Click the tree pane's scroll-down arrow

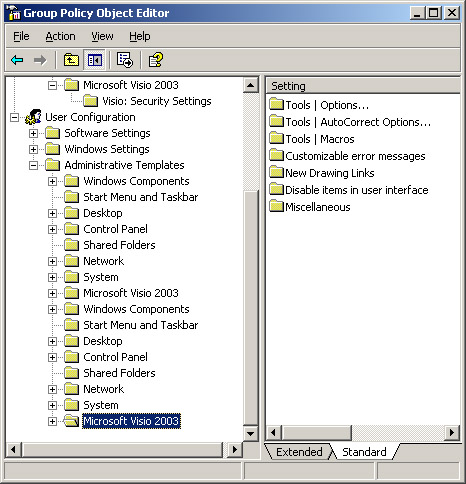coord(250,434)
